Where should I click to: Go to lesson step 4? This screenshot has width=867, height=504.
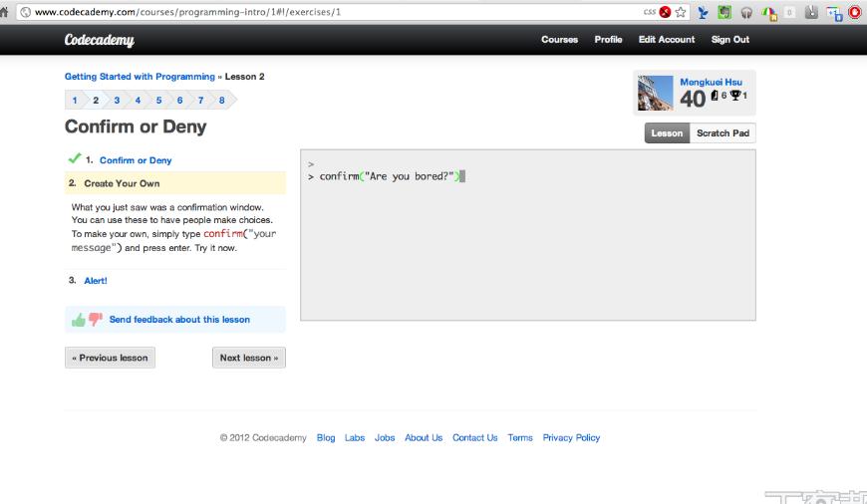pyautogui.click(x=138, y=100)
